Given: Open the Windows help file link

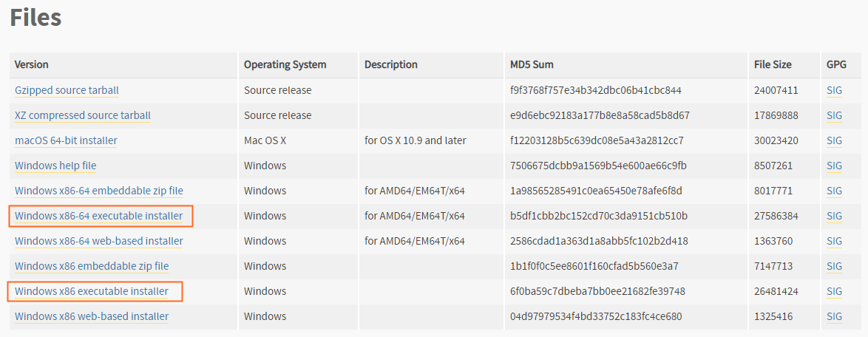Looking at the screenshot, I should point(55,166).
